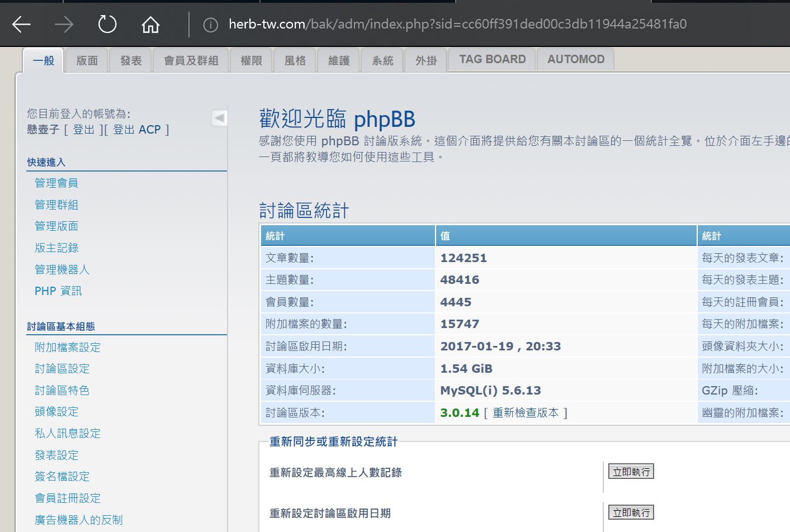Click the site info icon

(x=210, y=25)
